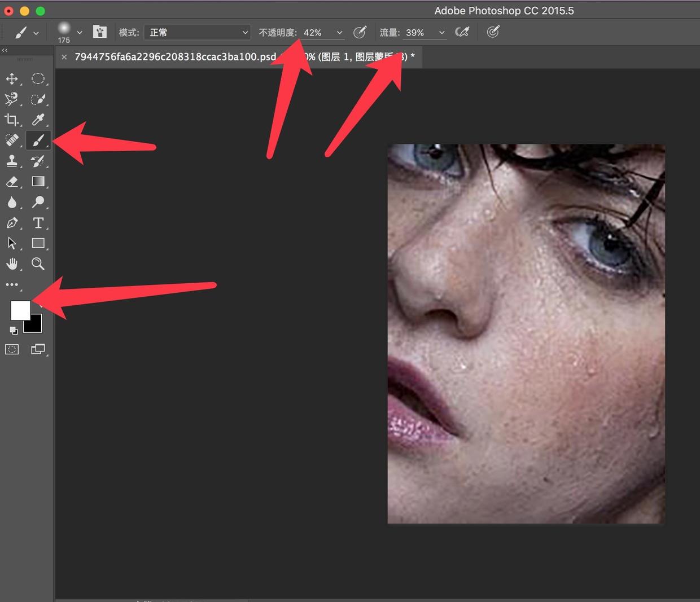Switch to the 7944756fa6a2296c208318ccac3ba100.psd document tab
The height and width of the screenshot is (602, 700).
(x=175, y=57)
